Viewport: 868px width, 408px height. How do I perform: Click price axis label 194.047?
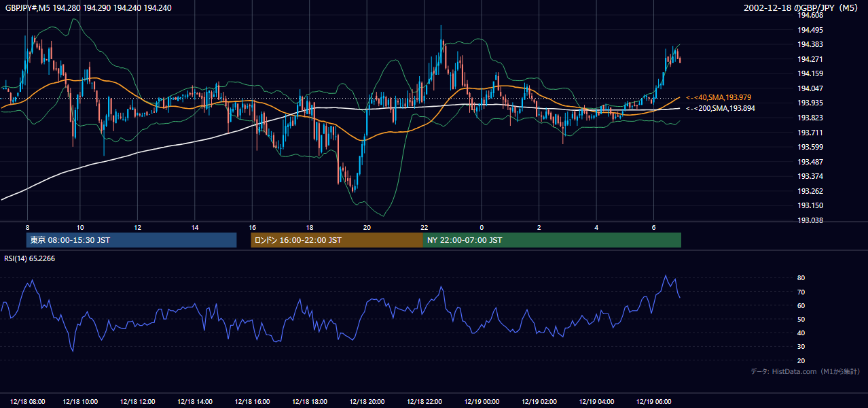point(810,88)
